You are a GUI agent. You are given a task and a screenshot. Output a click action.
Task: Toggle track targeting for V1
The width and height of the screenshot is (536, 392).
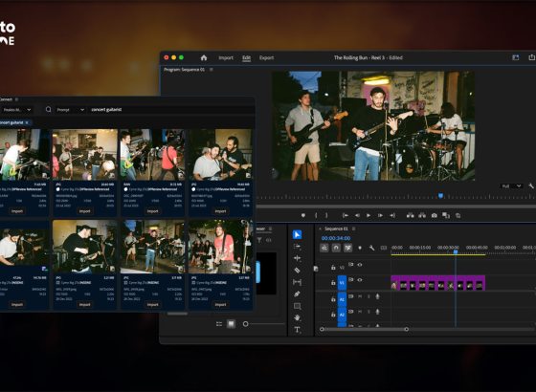[x=342, y=283]
